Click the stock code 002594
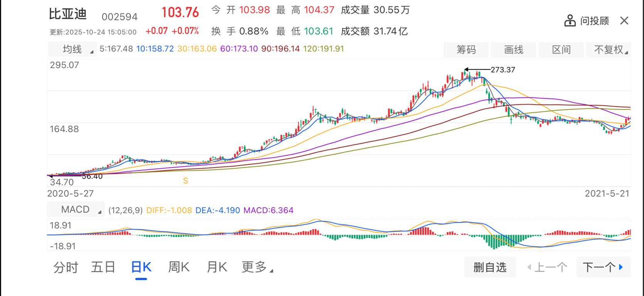 pyautogui.click(x=120, y=17)
